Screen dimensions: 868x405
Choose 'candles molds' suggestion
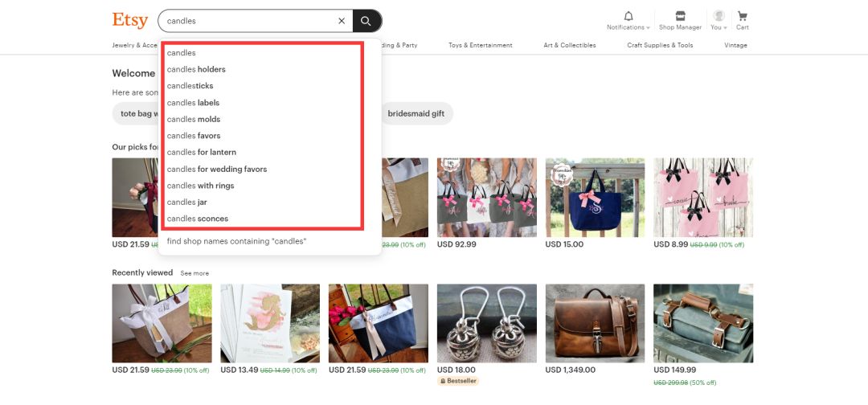(x=194, y=120)
